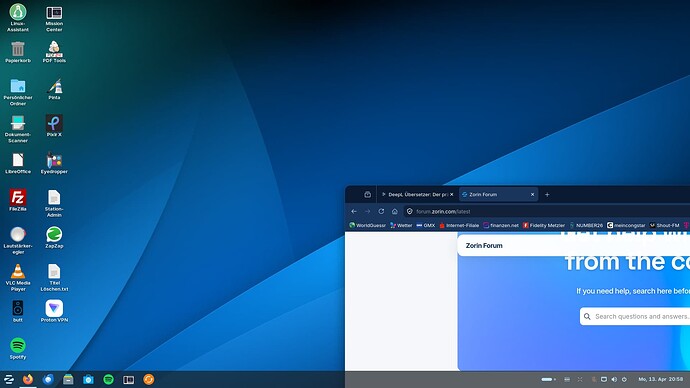690x388 pixels.
Task: Select the Papierkorb trash icon
Action: [18, 52]
